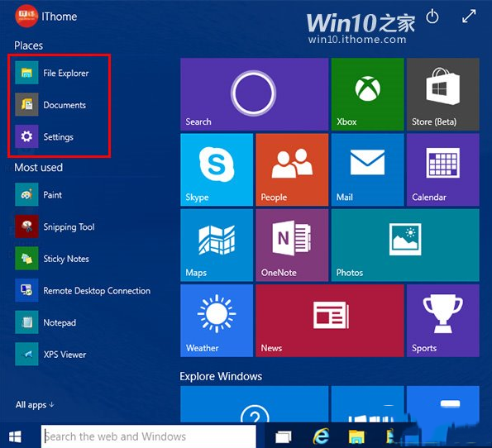Click the "File Explorer" text label
The image size is (492, 448).
pyautogui.click(x=66, y=73)
